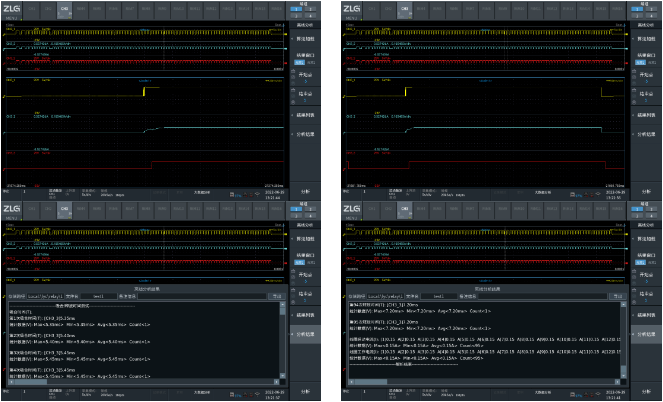Select 结束点 setting in top-left scope screen

pyautogui.click(x=304, y=96)
